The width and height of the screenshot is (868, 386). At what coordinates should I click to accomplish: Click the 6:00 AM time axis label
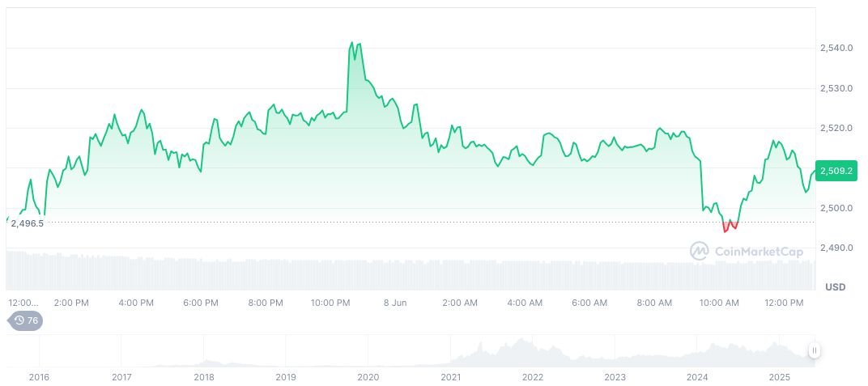[x=589, y=303]
